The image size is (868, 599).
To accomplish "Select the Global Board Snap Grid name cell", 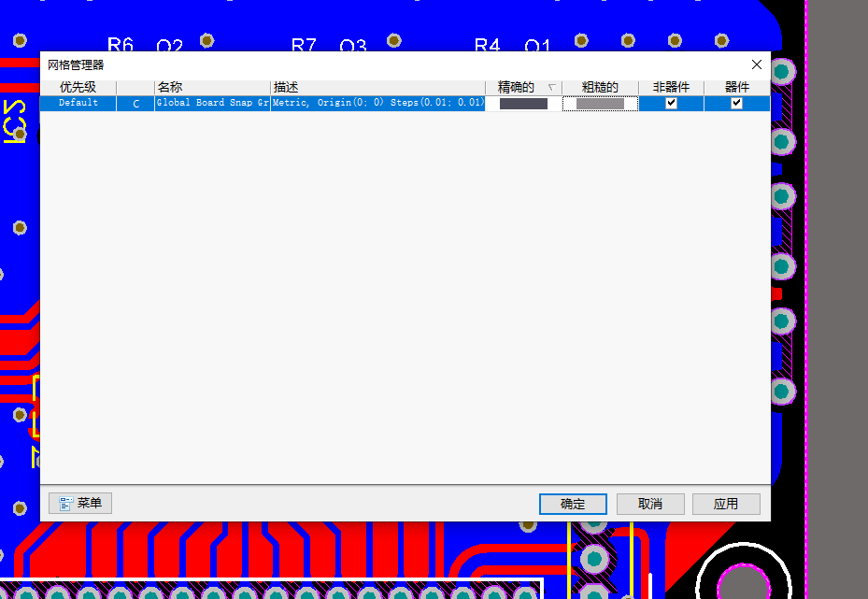I will coord(213,103).
